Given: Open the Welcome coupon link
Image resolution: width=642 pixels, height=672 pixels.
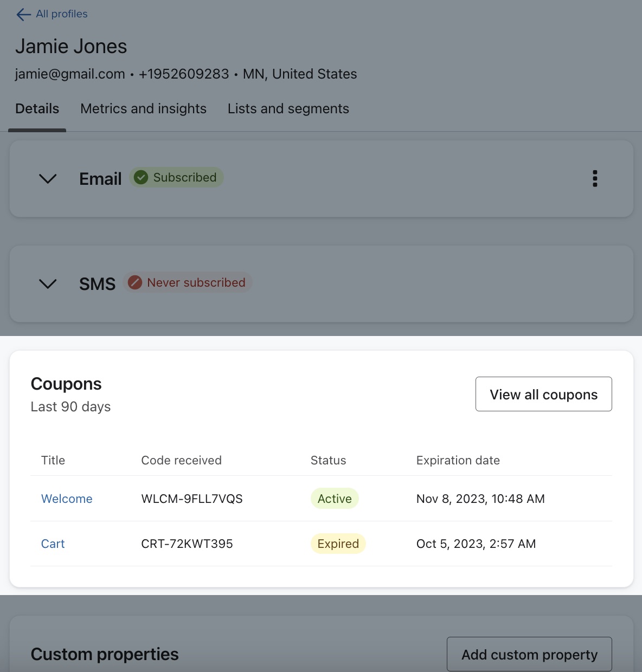Looking at the screenshot, I should (67, 499).
